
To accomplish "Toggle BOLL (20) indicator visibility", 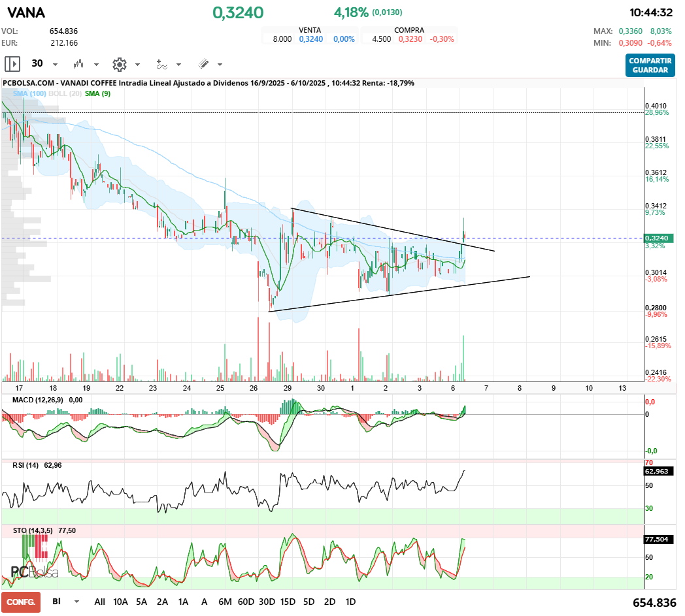I will click(x=65, y=93).
